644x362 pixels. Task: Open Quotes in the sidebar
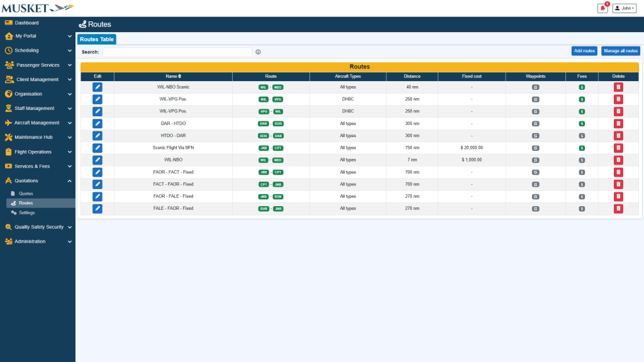26,194
